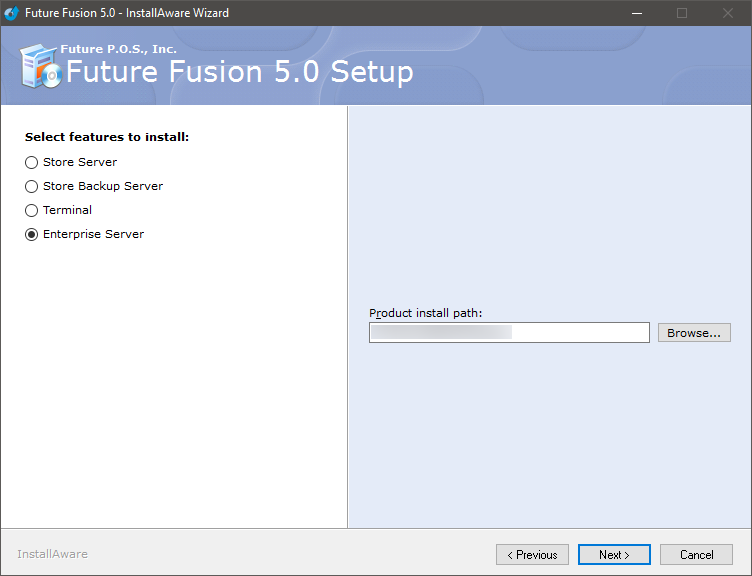Open the Browse folder dialog
The height and width of the screenshot is (576, 752).
[x=694, y=332]
